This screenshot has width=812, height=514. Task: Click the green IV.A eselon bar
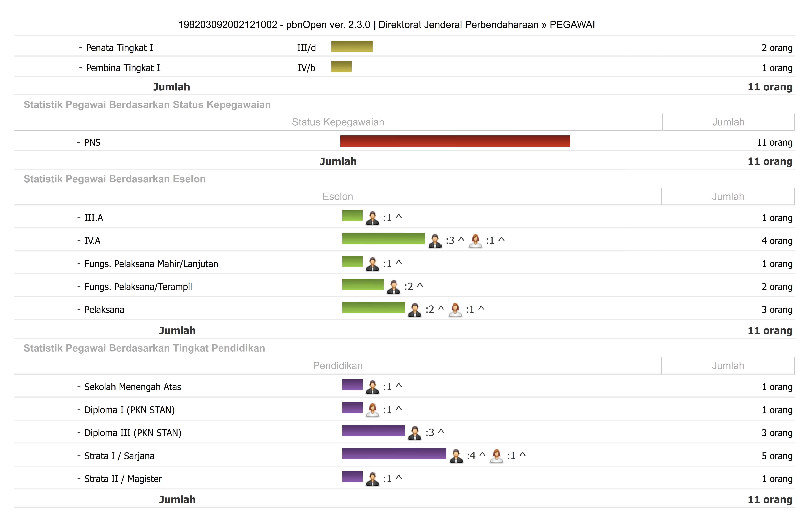click(383, 239)
